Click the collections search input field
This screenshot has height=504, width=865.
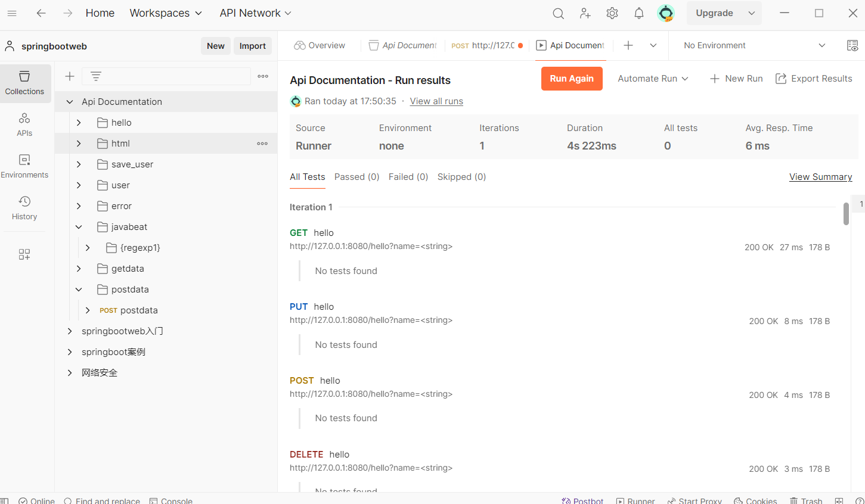(x=166, y=76)
